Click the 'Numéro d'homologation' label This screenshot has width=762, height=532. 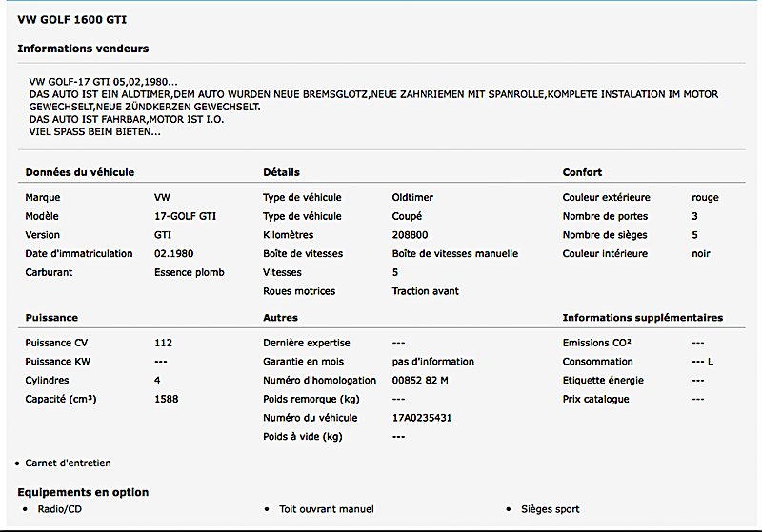[x=319, y=381]
